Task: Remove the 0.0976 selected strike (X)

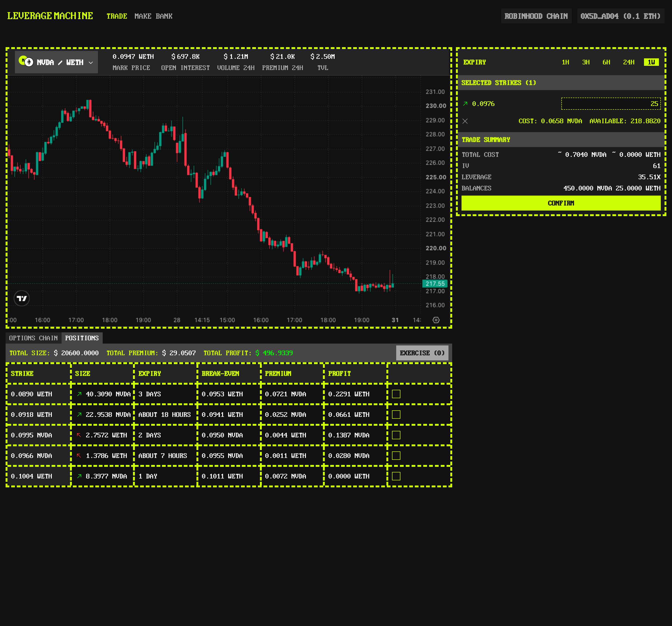Action: pos(465,121)
